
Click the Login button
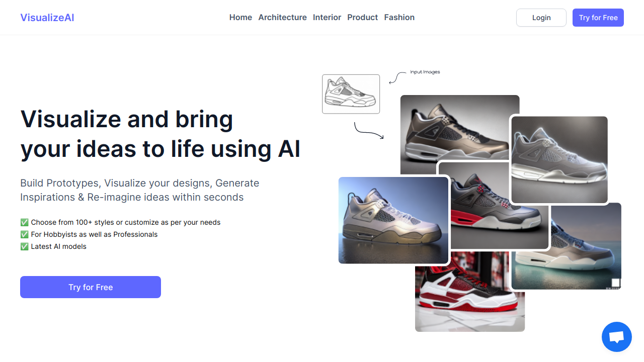(541, 18)
